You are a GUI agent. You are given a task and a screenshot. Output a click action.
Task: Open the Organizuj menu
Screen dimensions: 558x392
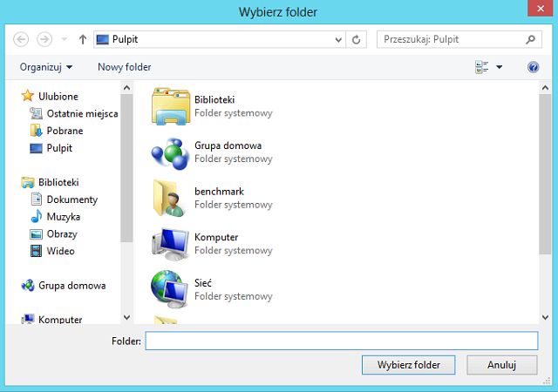click(x=46, y=67)
